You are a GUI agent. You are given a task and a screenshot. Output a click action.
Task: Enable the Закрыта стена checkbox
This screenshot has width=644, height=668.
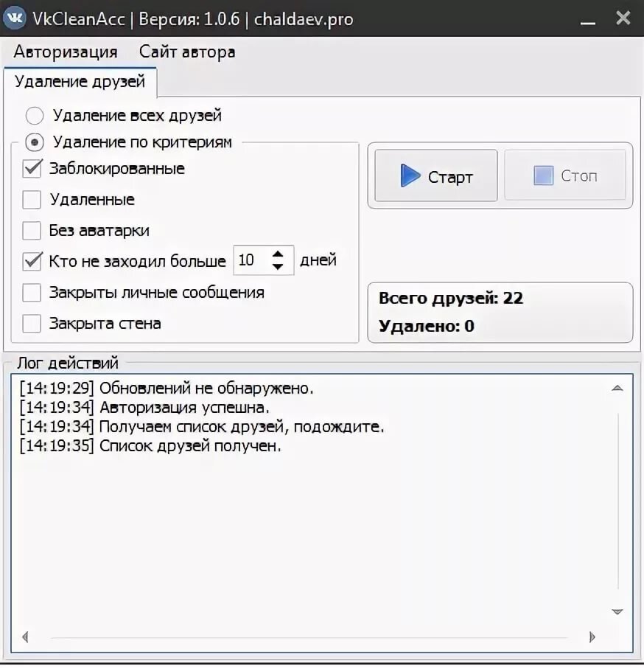click(32, 324)
